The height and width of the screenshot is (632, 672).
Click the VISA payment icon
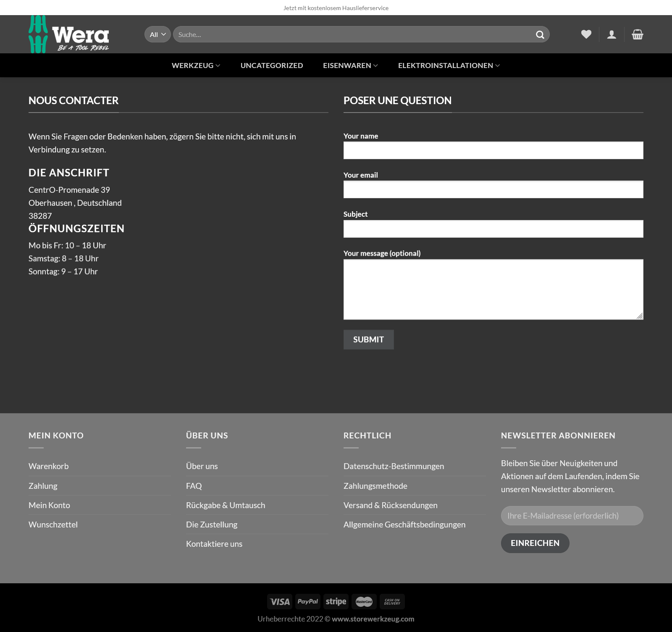(x=279, y=601)
